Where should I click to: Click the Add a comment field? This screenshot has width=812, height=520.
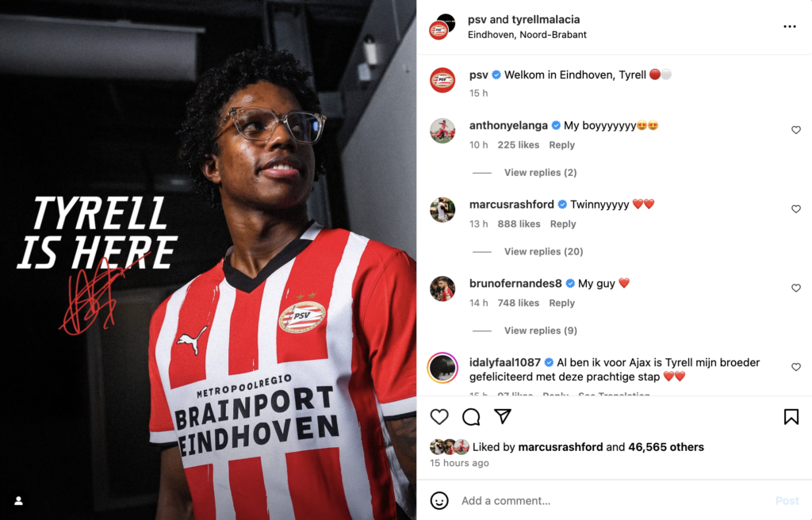click(x=611, y=501)
